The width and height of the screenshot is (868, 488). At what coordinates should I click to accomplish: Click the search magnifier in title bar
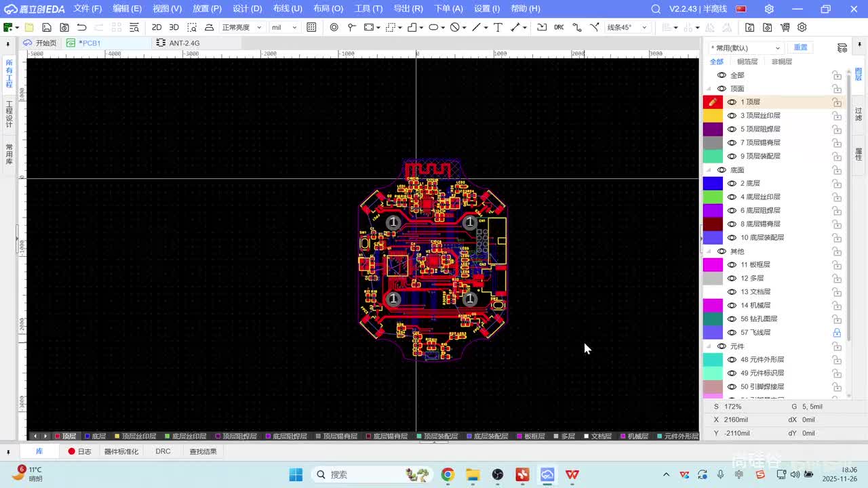tap(656, 9)
